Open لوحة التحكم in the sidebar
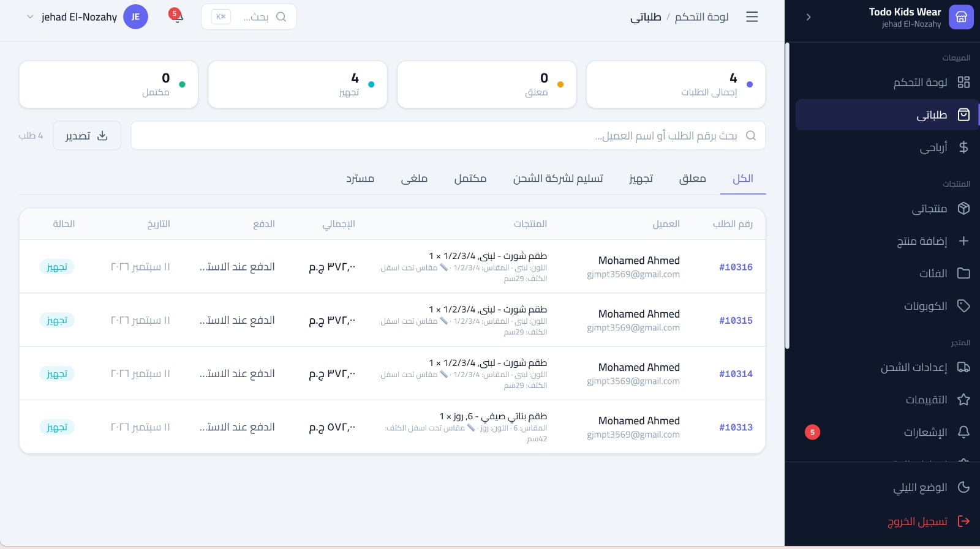The height and width of the screenshot is (549, 980). [x=887, y=82]
